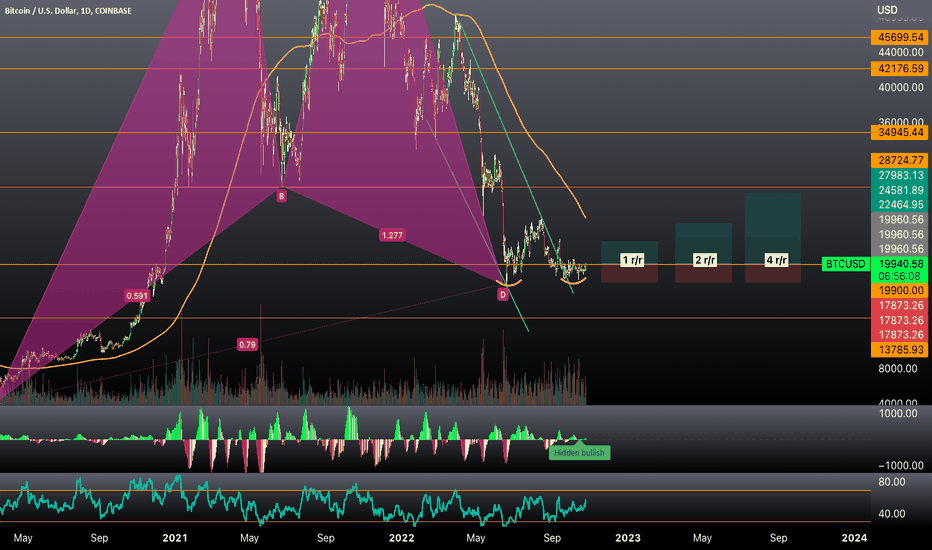
Task: Click the 44000.00 axis value
Action: pos(901,52)
